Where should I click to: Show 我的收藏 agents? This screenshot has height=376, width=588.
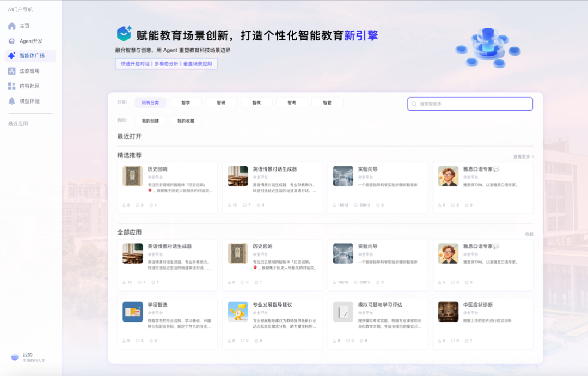pyautogui.click(x=186, y=121)
